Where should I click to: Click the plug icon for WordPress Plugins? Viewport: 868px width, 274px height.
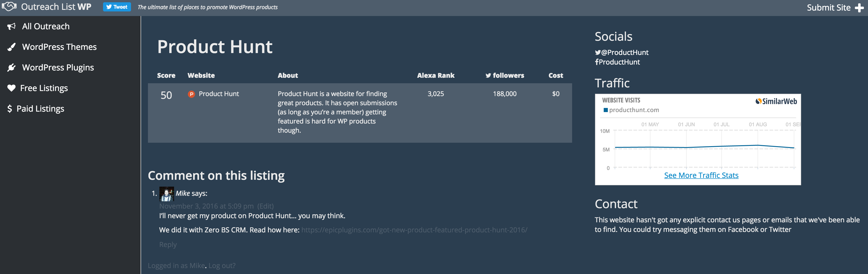tap(11, 68)
